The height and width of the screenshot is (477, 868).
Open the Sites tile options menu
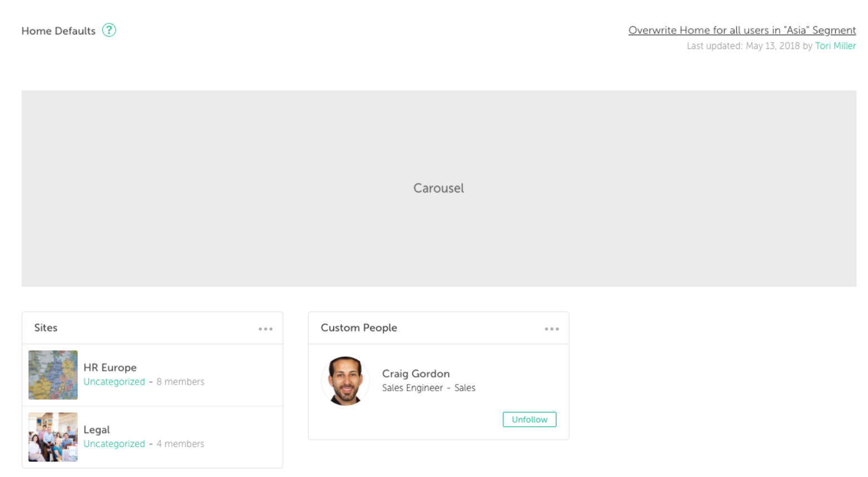[x=265, y=329]
